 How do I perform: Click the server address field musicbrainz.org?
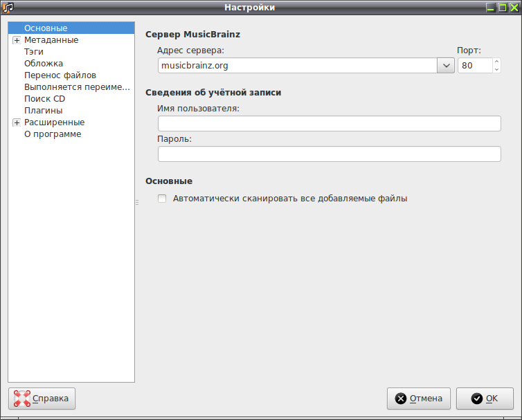297,66
